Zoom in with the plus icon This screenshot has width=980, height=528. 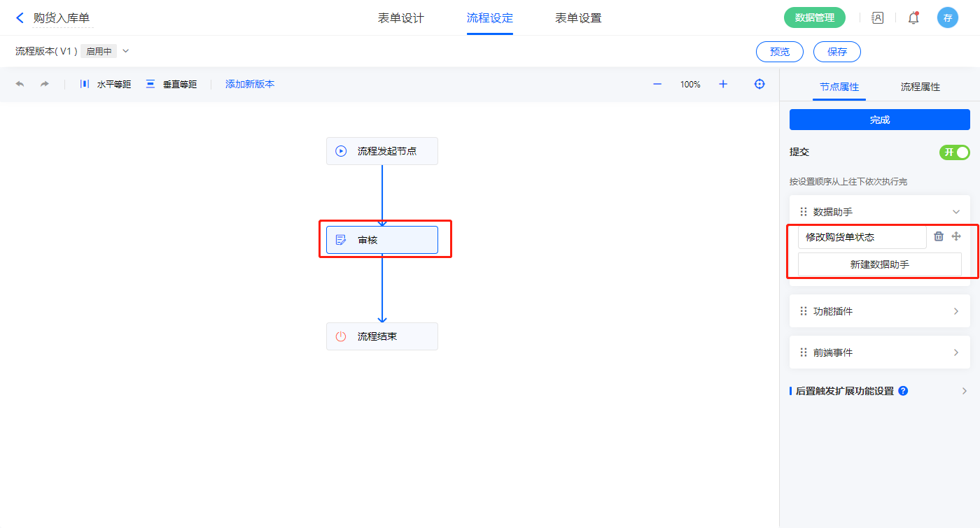(x=723, y=84)
